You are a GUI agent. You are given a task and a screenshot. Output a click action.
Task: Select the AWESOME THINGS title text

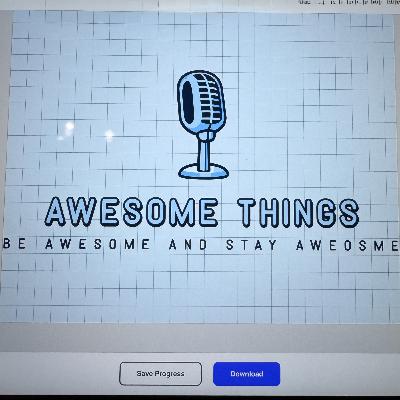click(x=202, y=212)
